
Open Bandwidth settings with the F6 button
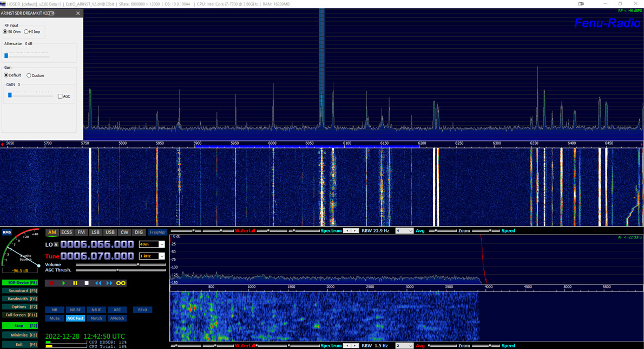19,299
